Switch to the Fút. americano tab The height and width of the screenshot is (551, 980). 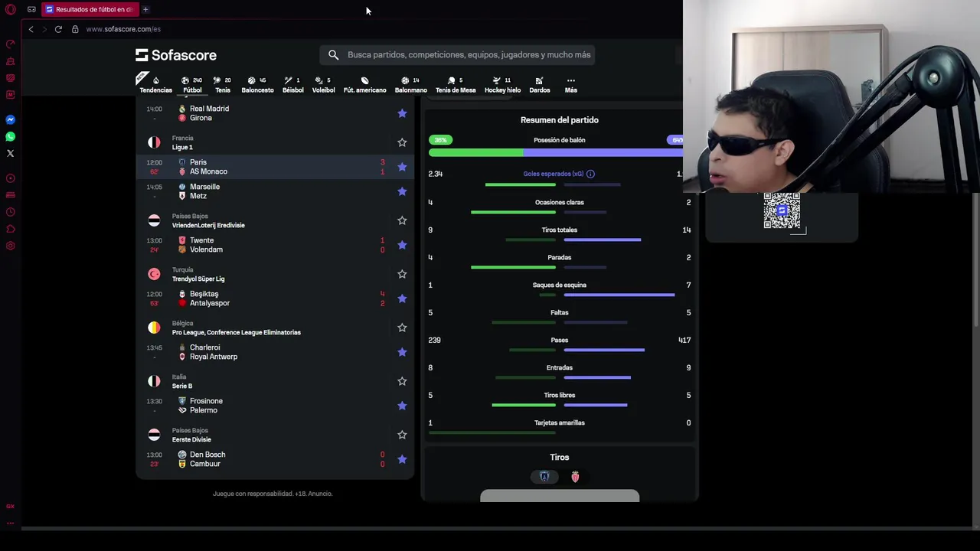[364, 84]
